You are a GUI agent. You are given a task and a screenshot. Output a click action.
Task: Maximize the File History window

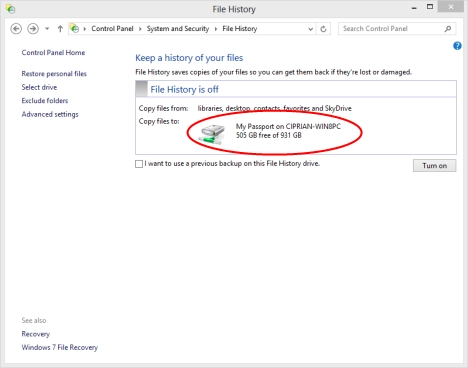pos(430,7)
